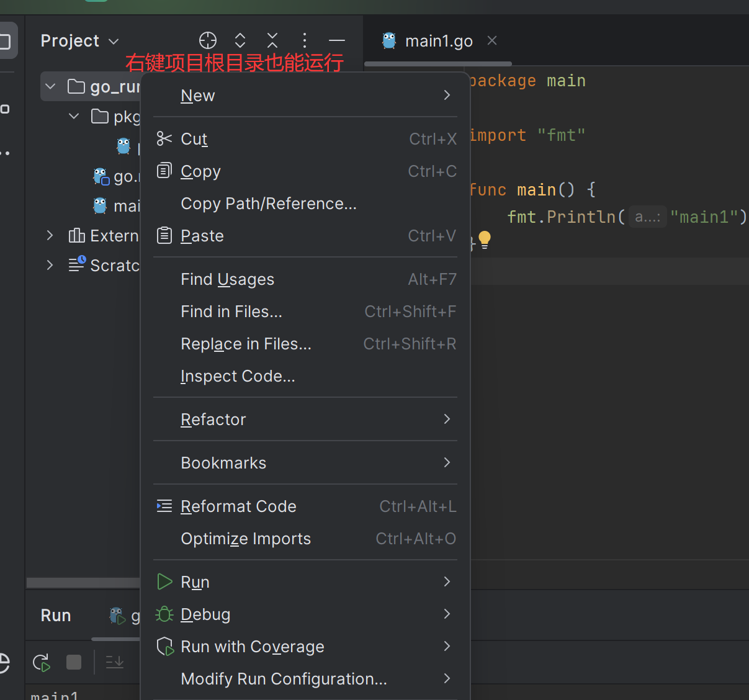Choose Copy Path/Reference from context menu
Viewport: 749px width, 700px height.
268,204
